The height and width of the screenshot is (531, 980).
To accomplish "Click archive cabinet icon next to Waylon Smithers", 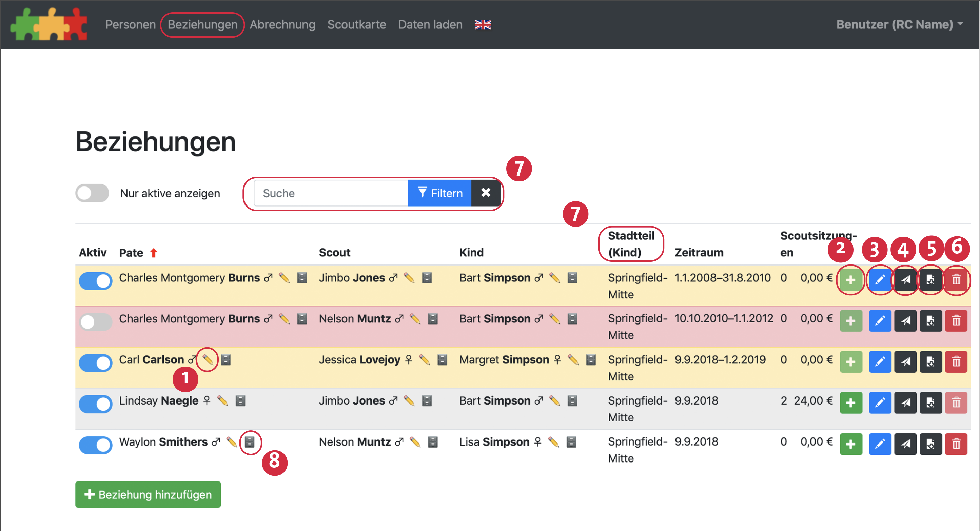I will [x=250, y=442].
